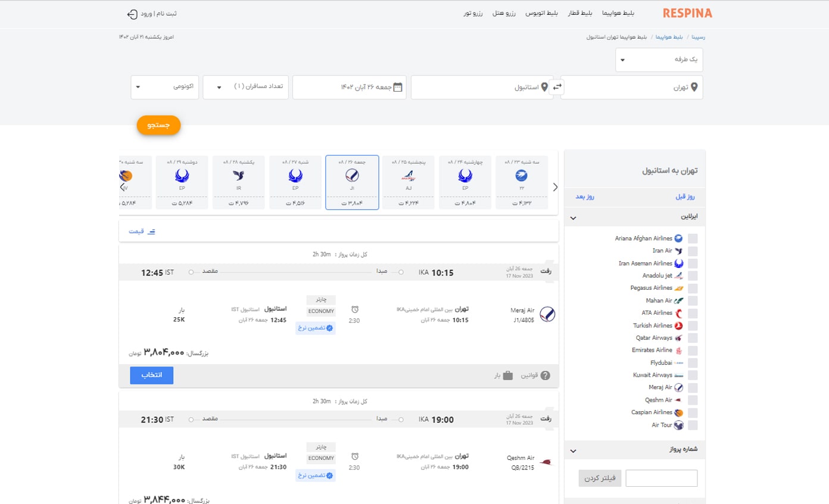Collapse the ایرلاین airline filter section

pos(573,218)
